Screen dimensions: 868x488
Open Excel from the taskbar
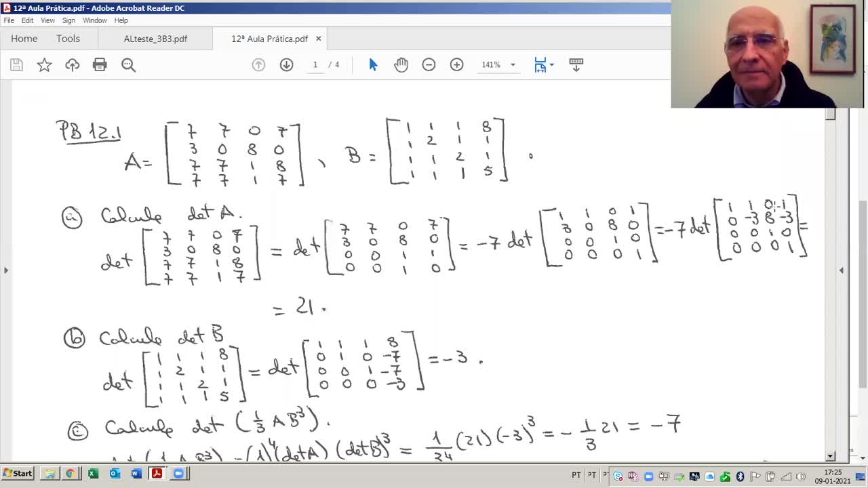[93, 474]
